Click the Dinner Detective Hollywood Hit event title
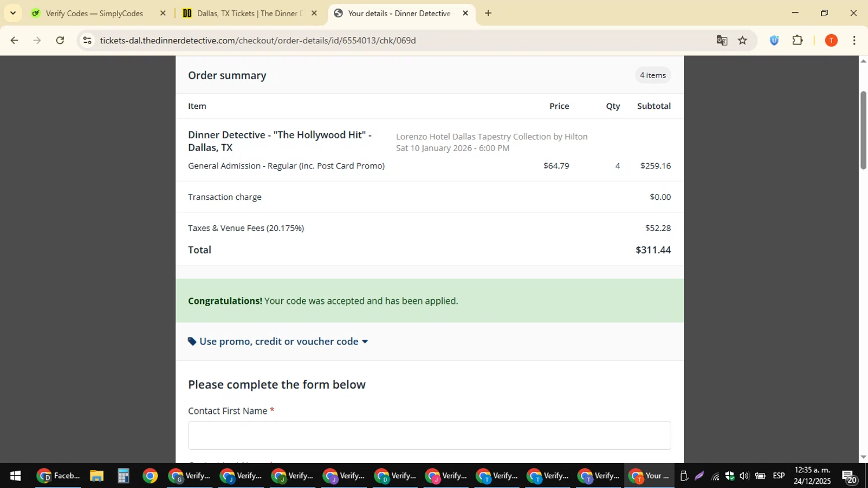Screen dimensions: 868x488 tap(279, 141)
